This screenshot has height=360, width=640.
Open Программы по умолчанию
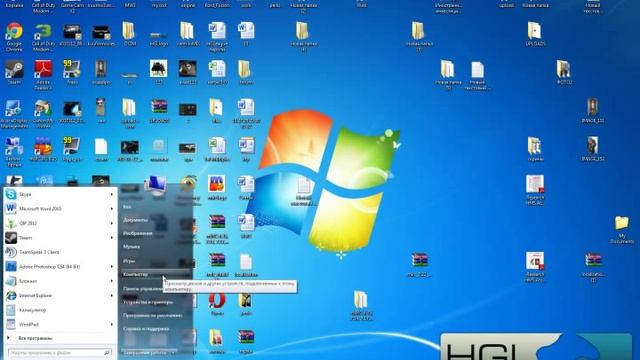pos(153,316)
